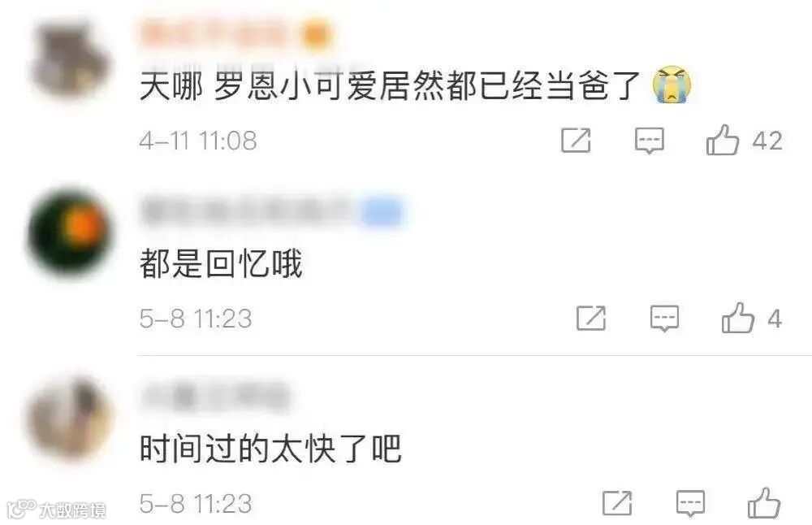Reply to the 时间过的太快了吧 comment

(x=691, y=503)
